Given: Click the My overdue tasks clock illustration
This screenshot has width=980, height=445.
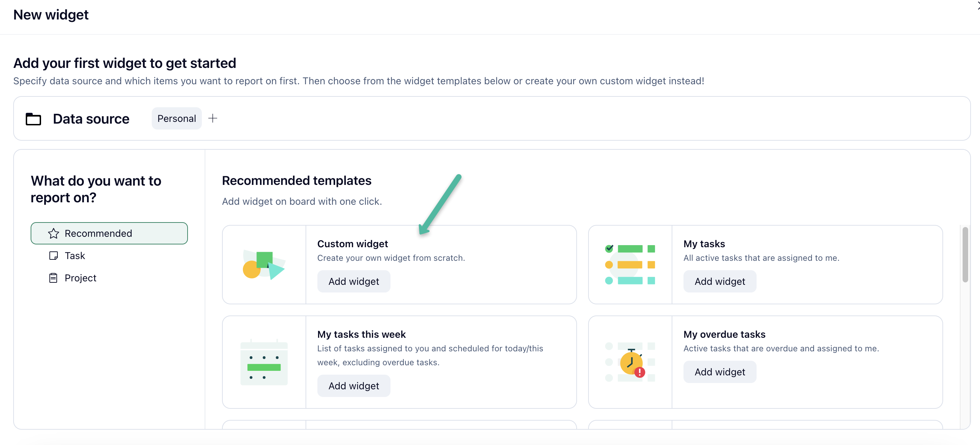Looking at the screenshot, I should tap(631, 362).
